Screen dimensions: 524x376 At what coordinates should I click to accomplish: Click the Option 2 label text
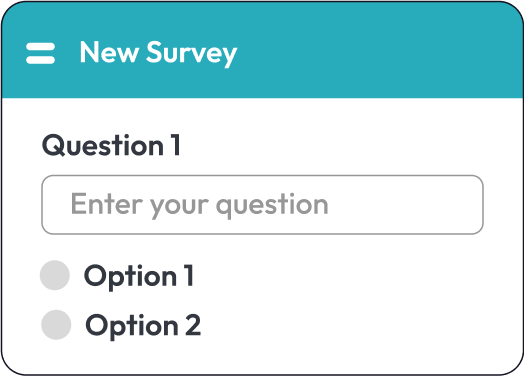[143, 326]
